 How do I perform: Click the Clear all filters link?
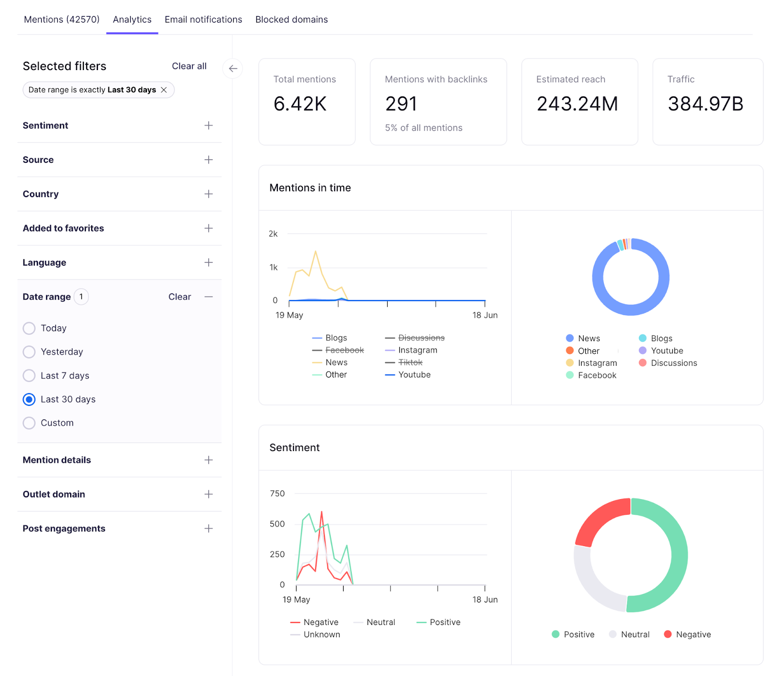coord(189,66)
